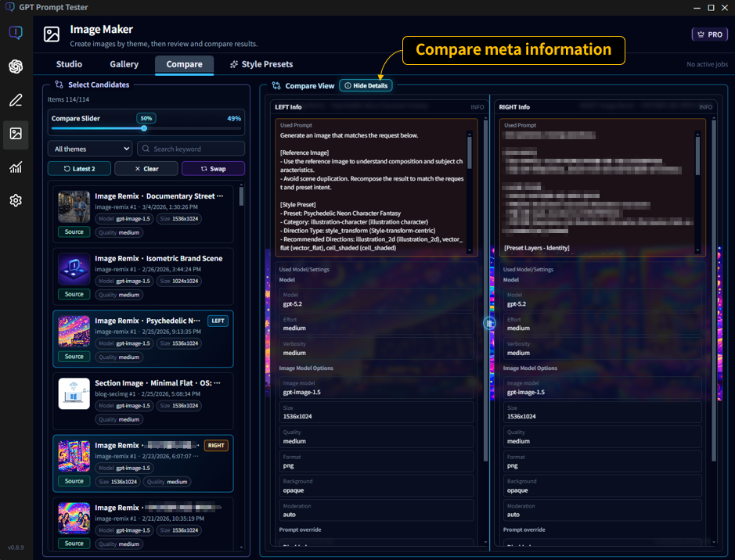
Task: Click the chat bubble icon at top of sidebar
Action: pyautogui.click(x=15, y=32)
